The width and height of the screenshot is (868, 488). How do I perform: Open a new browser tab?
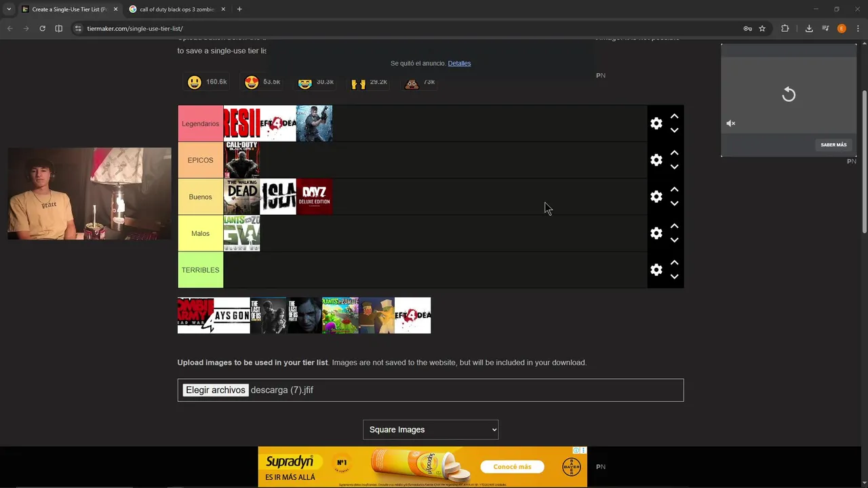tap(239, 9)
